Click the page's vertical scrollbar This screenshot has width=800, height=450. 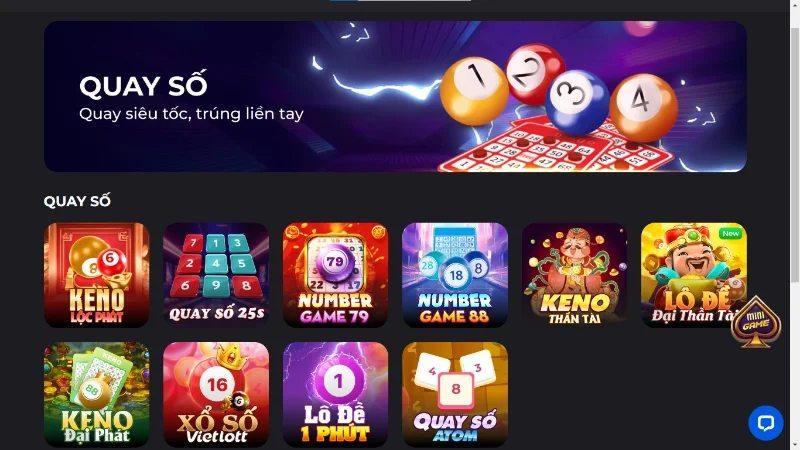(x=794, y=153)
